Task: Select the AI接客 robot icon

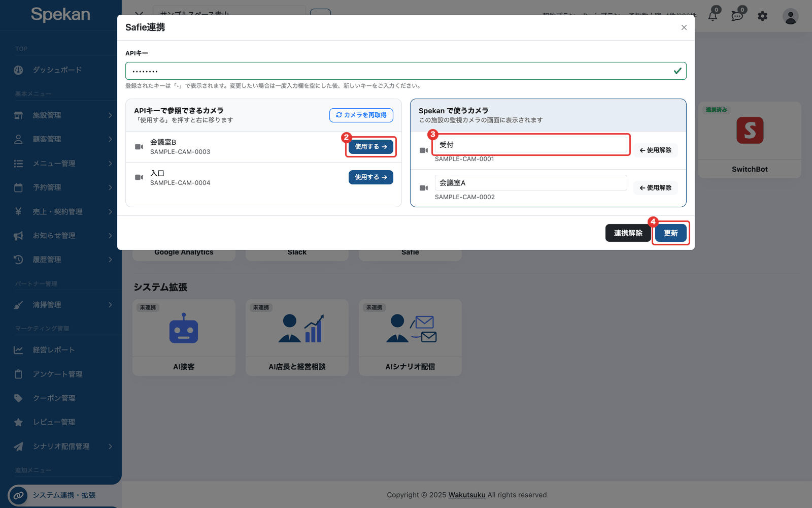Action: 184,328
